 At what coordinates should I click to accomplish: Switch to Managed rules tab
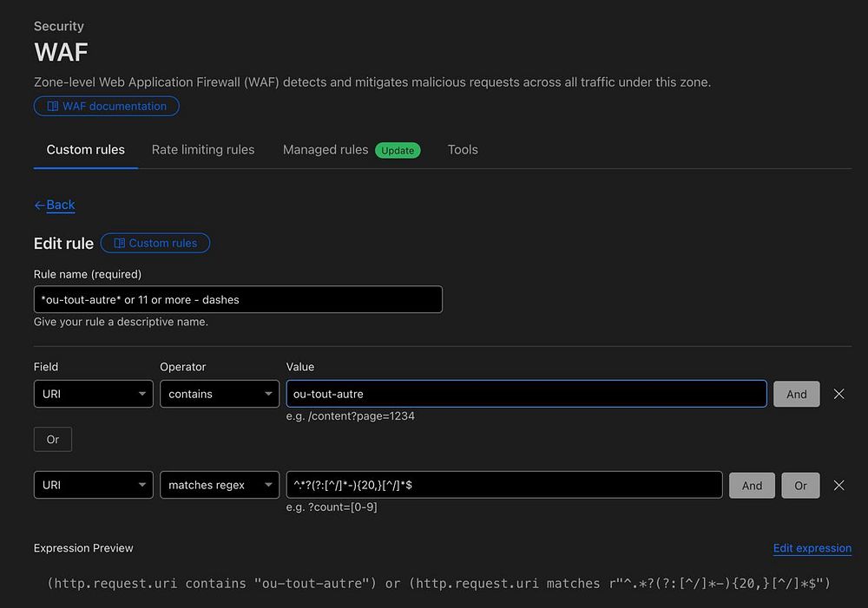coord(325,150)
